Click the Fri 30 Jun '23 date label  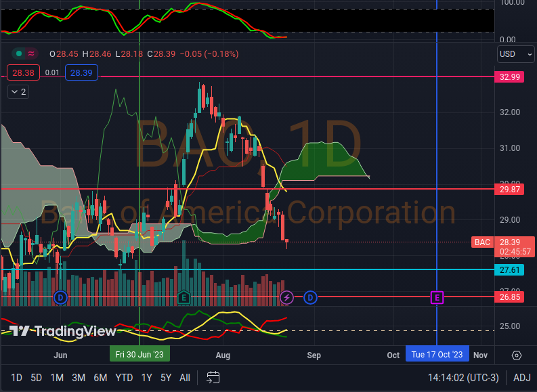click(139, 354)
